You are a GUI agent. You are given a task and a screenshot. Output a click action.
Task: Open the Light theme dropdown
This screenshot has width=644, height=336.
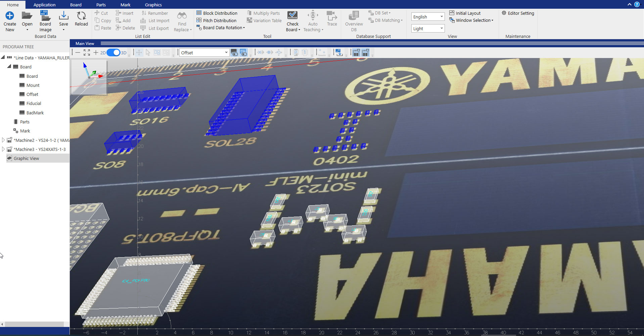[427, 29]
